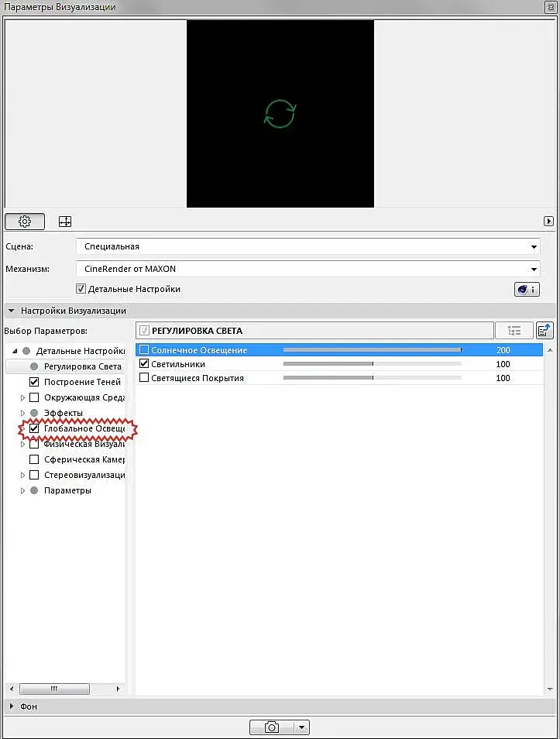Expand the Эффекты tree node

pos(22,414)
